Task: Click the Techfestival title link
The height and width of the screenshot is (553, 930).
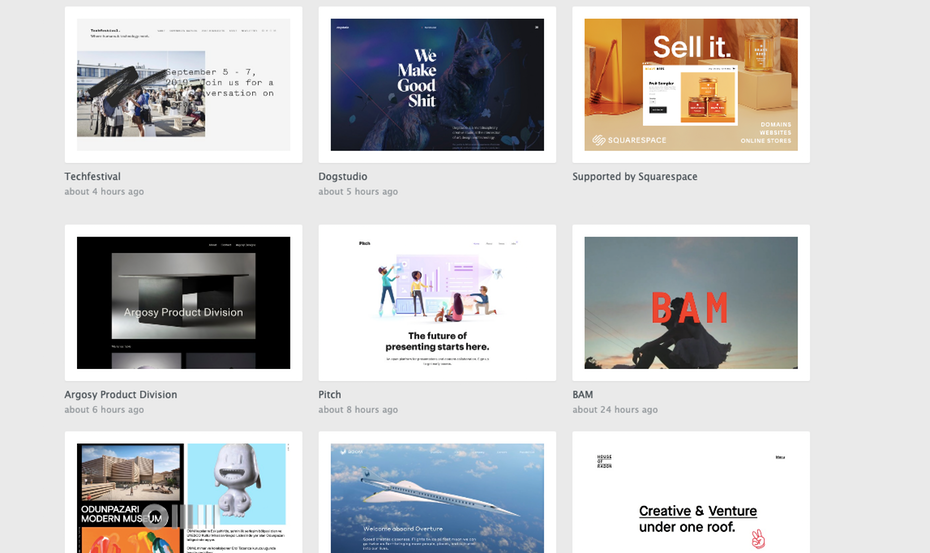Action: click(x=93, y=176)
